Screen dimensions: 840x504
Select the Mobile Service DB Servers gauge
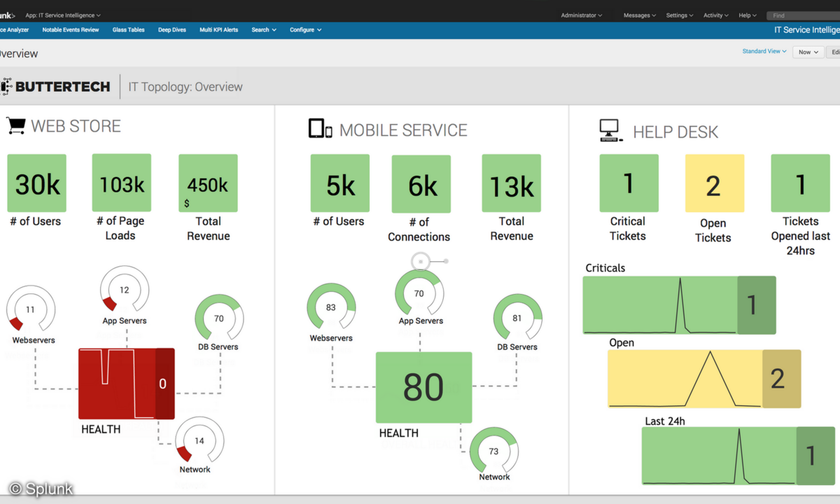[517, 318]
